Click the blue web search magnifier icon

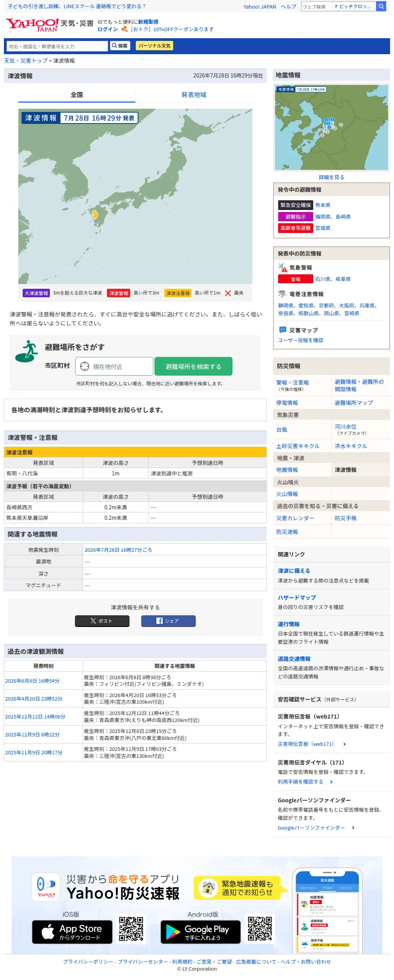click(x=381, y=6)
